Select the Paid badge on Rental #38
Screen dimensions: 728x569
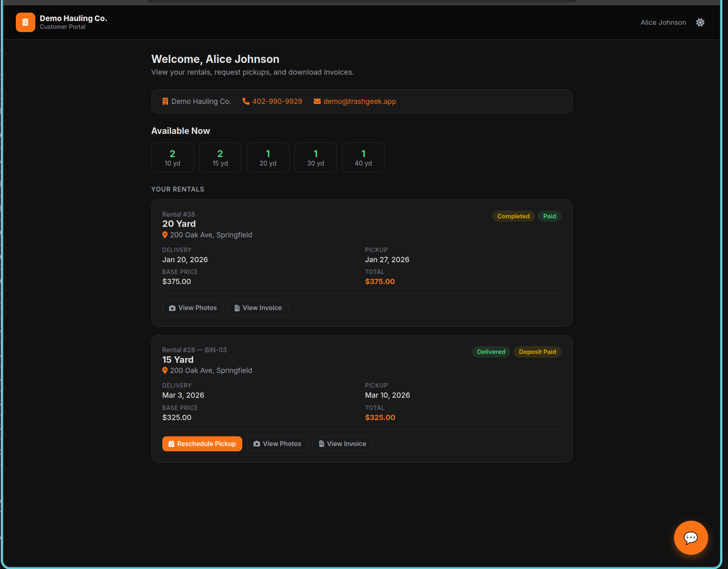[x=549, y=216]
